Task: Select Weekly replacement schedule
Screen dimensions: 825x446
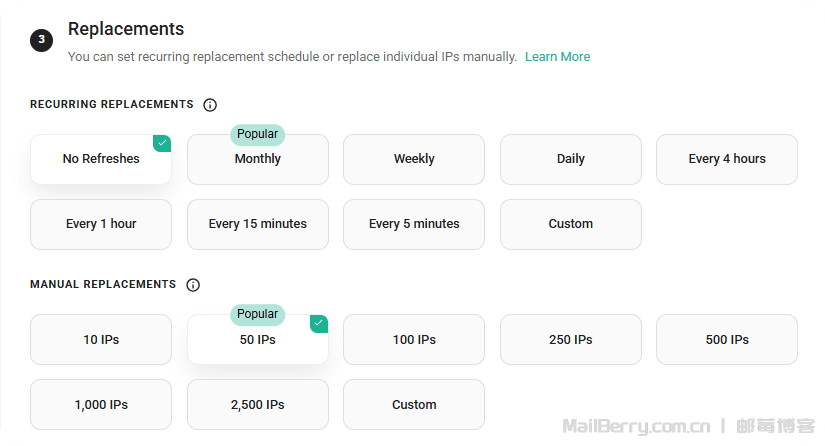Action: coord(414,159)
